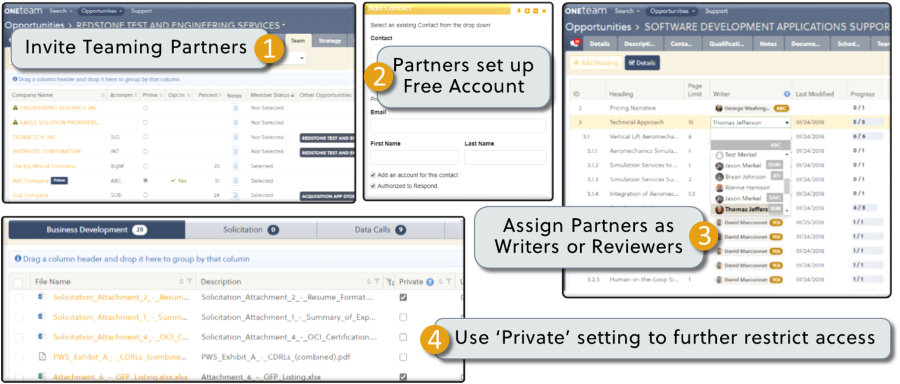Image resolution: width=900 pixels, height=384 pixels.
Task: Toggle 'Authorized to Respond' checkbox
Action: [374, 185]
